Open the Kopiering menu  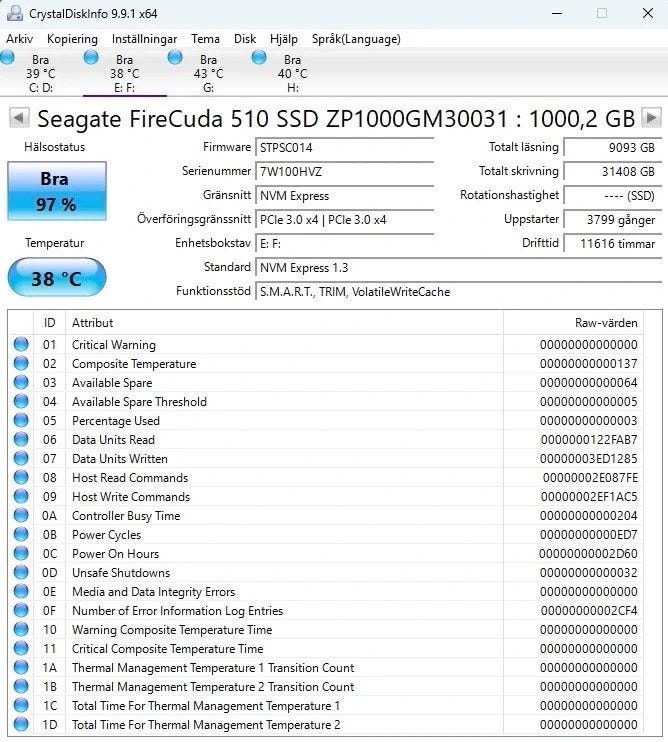(72, 39)
